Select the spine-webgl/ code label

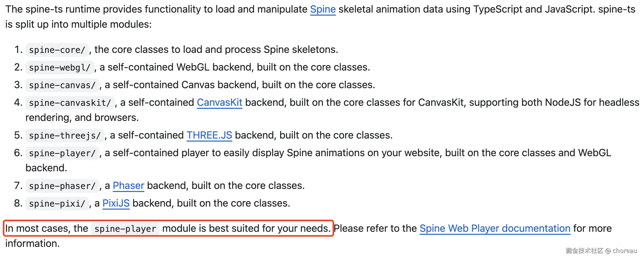pyautogui.click(x=60, y=68)
